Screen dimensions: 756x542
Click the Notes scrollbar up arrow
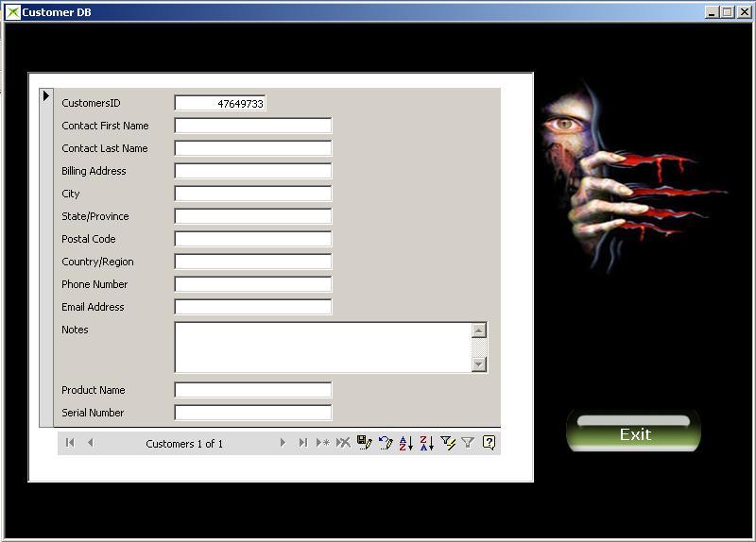[x=478, y=330]
